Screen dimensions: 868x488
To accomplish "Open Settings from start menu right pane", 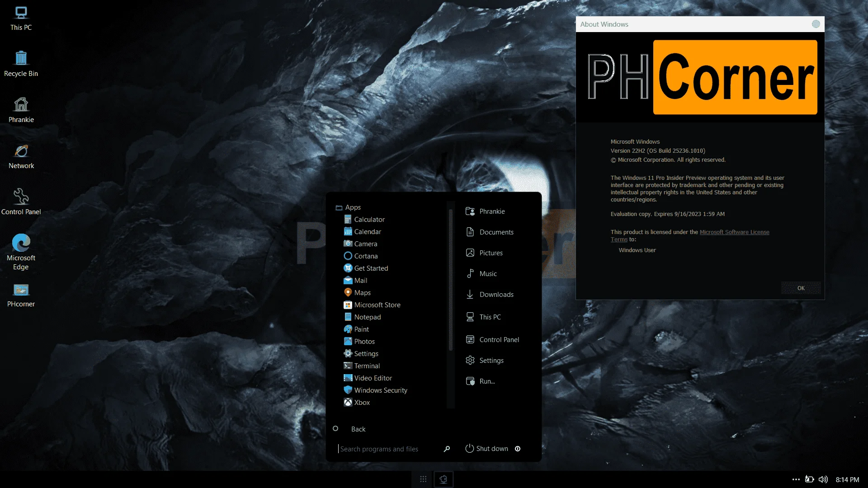I will (x=485, y=360).
